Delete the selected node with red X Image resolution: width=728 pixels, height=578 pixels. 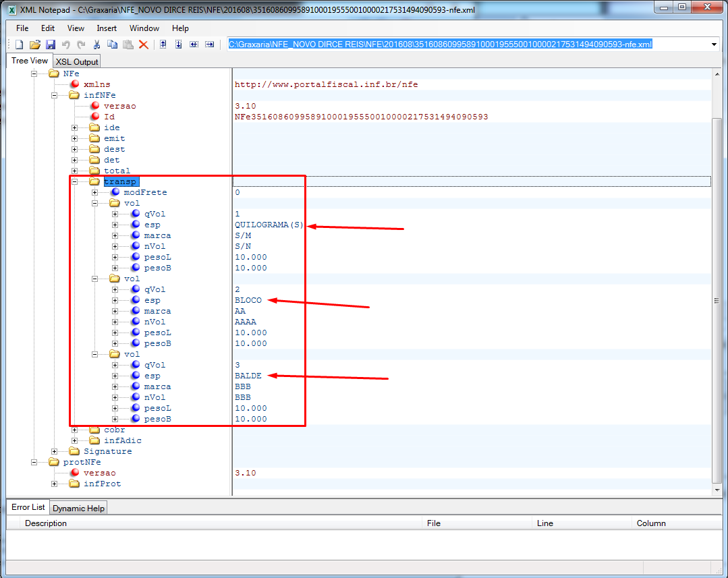pos(144,45)
